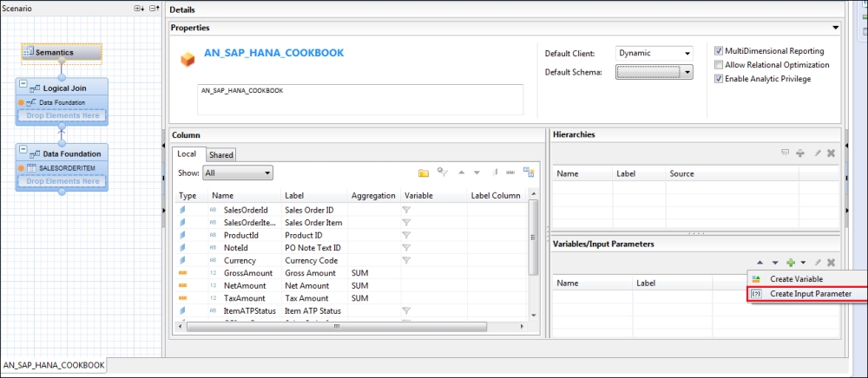Screen dimensions: 868x378
Task: Click the 'Currency Code' label cell
Action: point(311,260)
